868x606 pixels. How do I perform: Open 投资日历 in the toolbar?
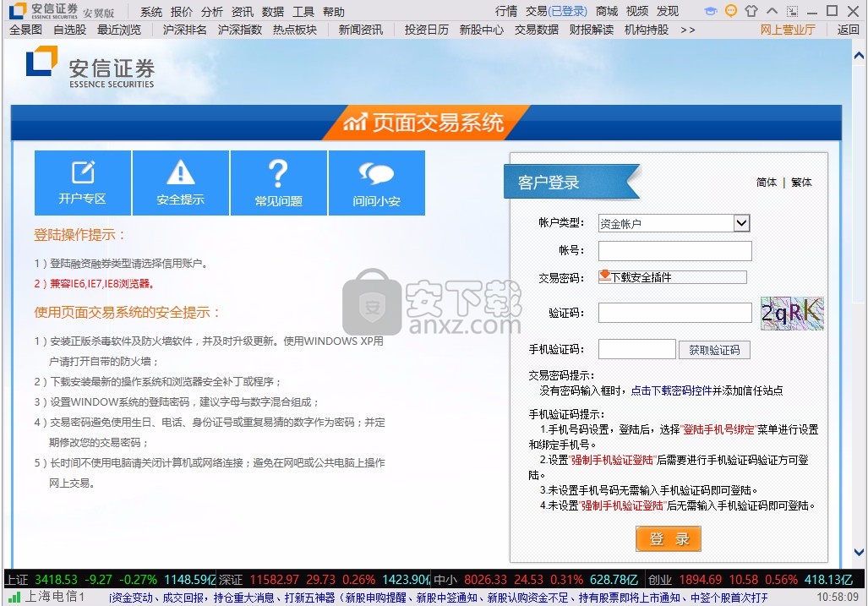(426, 30)
